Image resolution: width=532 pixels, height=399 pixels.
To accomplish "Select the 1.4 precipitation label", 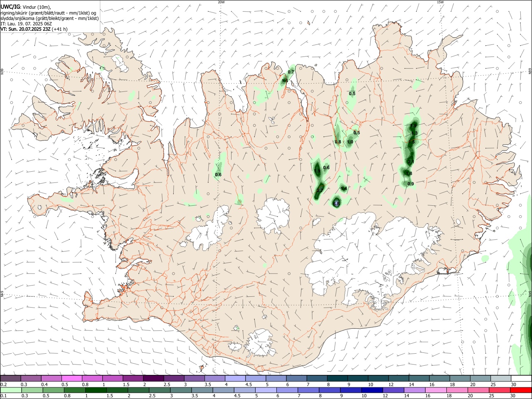I will pos(344,188).
